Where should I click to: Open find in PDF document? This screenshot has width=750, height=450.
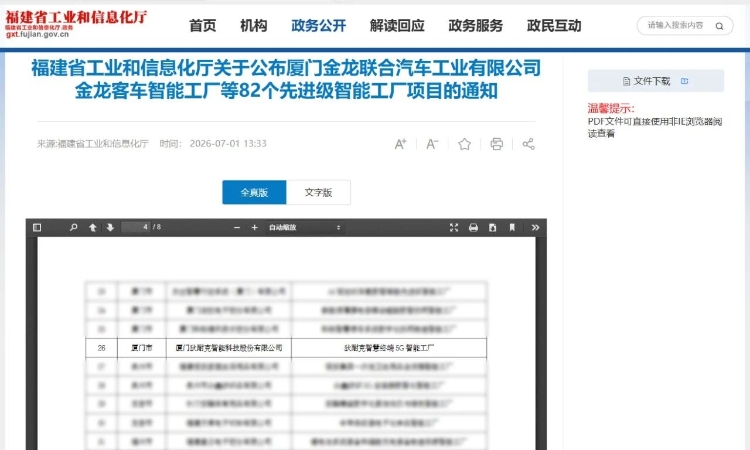point(73,228)
